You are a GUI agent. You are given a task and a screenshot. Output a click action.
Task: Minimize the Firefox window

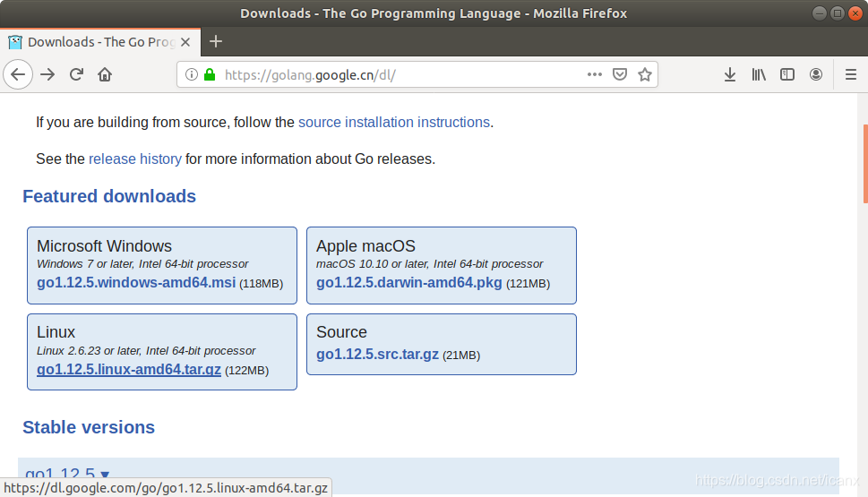tap(820, 13)
